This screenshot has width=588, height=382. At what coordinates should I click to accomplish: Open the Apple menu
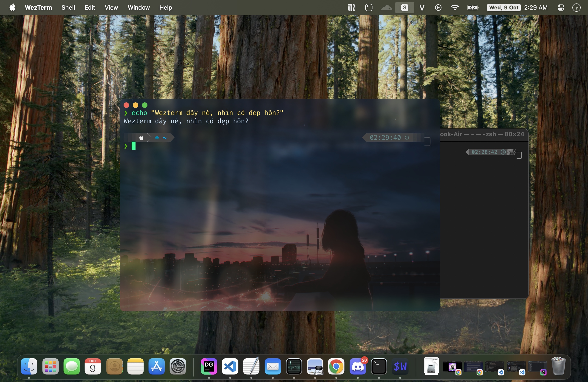point(12,7)
